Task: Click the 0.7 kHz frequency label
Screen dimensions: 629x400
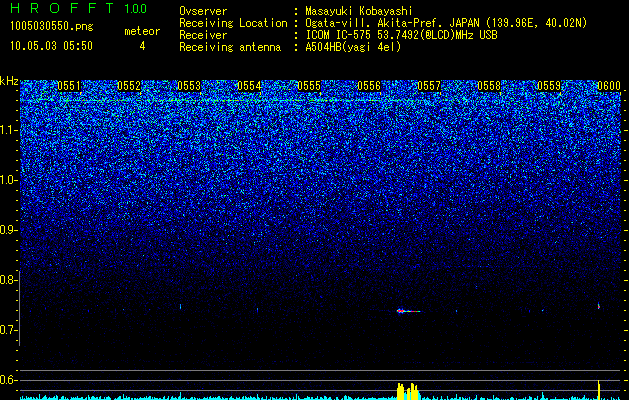Action: (x=8, y=330)
